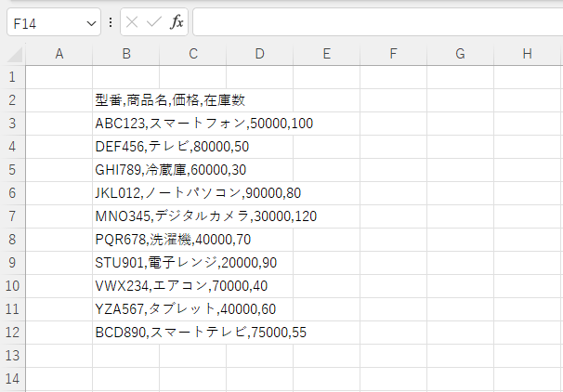Select row 12 header
Screen dimensions: 563x392
[13, 333]
